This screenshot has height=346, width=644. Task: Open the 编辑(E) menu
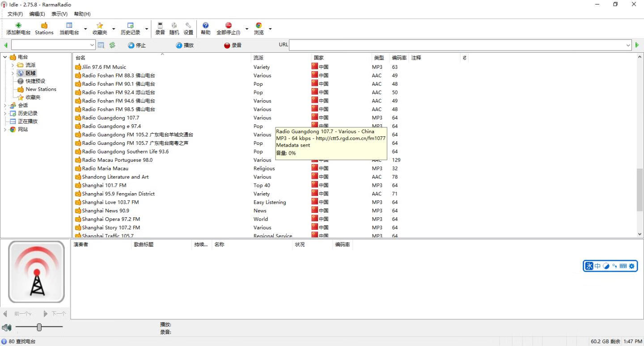(x=37, y=14)
